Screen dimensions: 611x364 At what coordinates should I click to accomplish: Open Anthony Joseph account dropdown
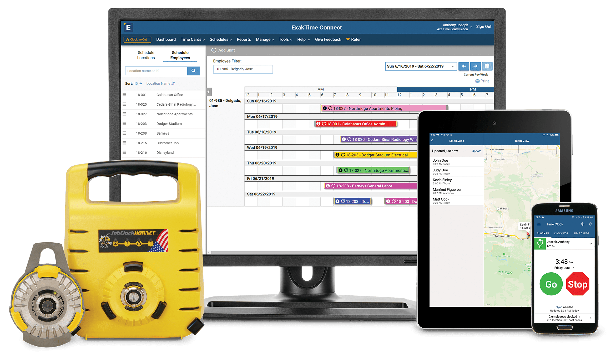click(x=454, y=27)
